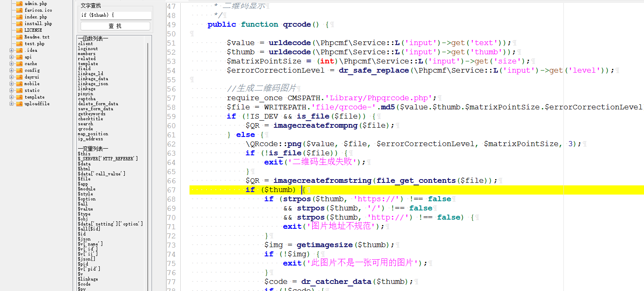Click the 查找 search button
The height and width of the screenshot is (291, 644).
[115, 25]
